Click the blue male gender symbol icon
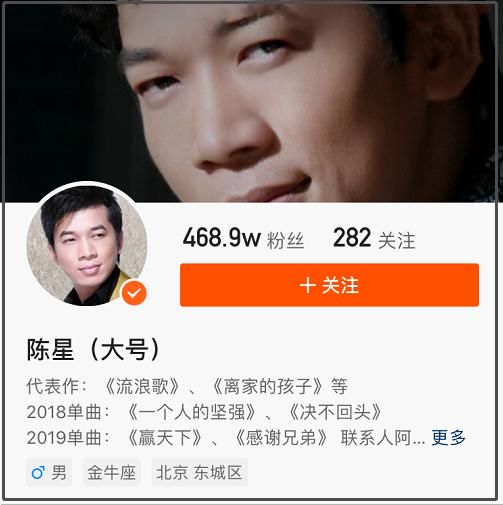The image size is (503, 505). [38, 473]
